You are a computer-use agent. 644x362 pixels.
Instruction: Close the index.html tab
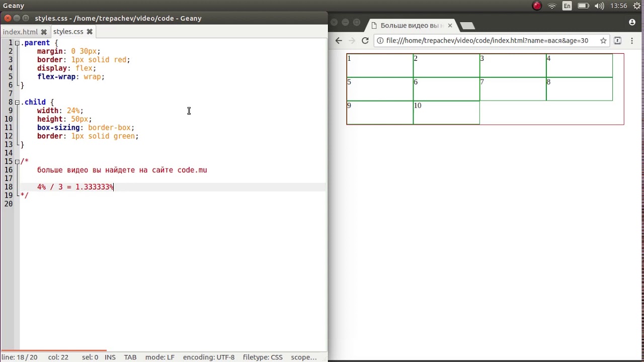point(44,32)
